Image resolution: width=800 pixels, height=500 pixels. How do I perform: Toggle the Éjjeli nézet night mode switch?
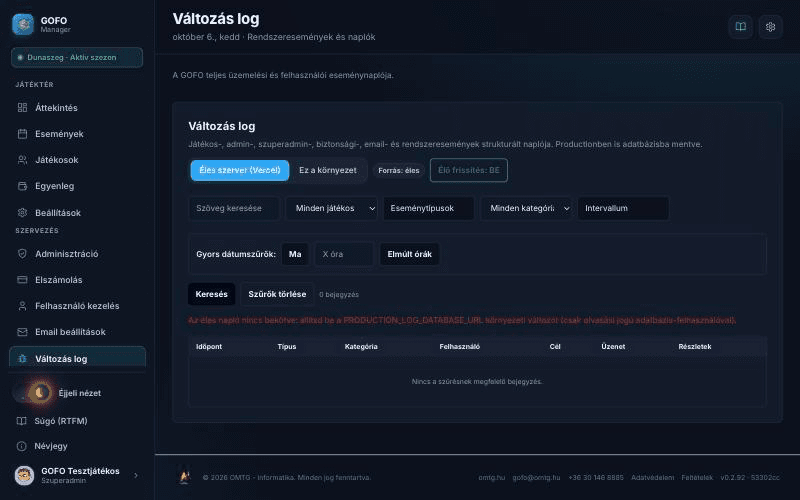tap(34, 393)
